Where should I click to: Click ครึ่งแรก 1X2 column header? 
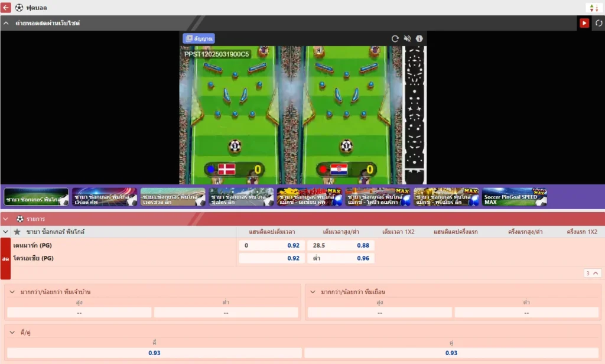[x=582, y=232]
